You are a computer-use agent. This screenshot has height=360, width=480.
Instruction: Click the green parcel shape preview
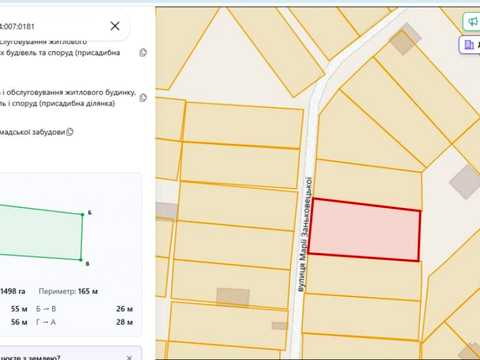click(x=40, y=233)
